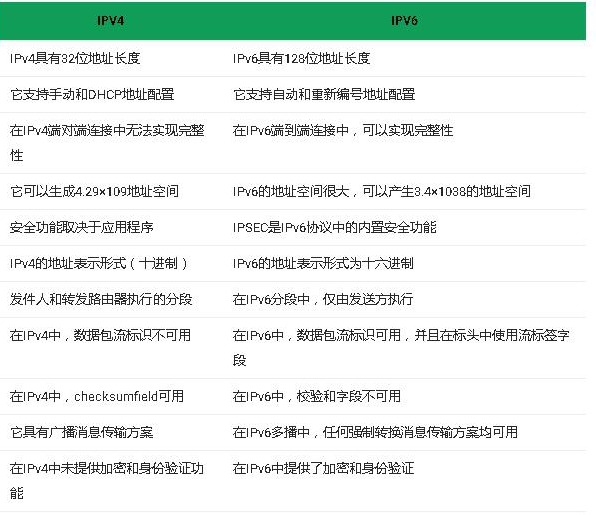Select the IPv6 sender-only fragmentation cell
The image size is (596, 515).
point(323,299)
